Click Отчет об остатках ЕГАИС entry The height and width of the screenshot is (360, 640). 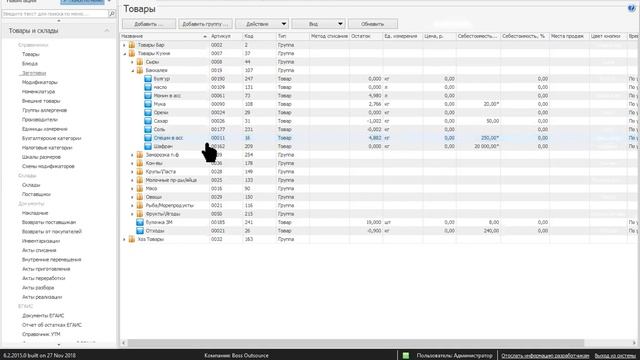pyautogui.click(x=52, y=325)
